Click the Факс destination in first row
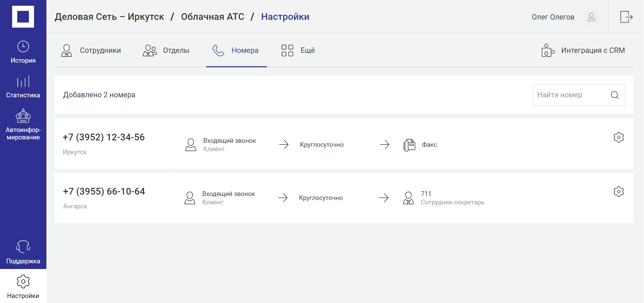 coord(429,145)
